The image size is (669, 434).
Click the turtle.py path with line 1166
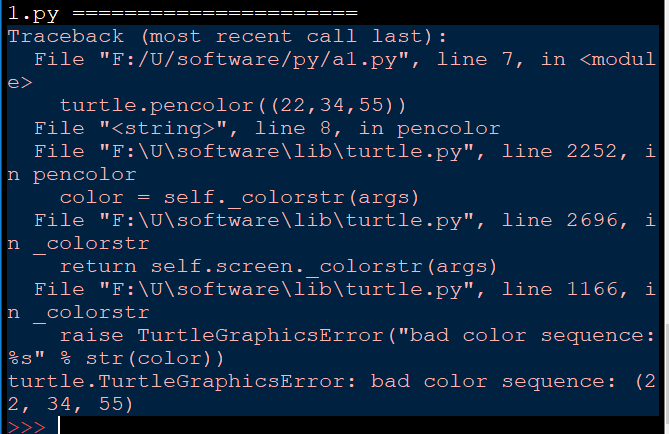tap(286, 290)
